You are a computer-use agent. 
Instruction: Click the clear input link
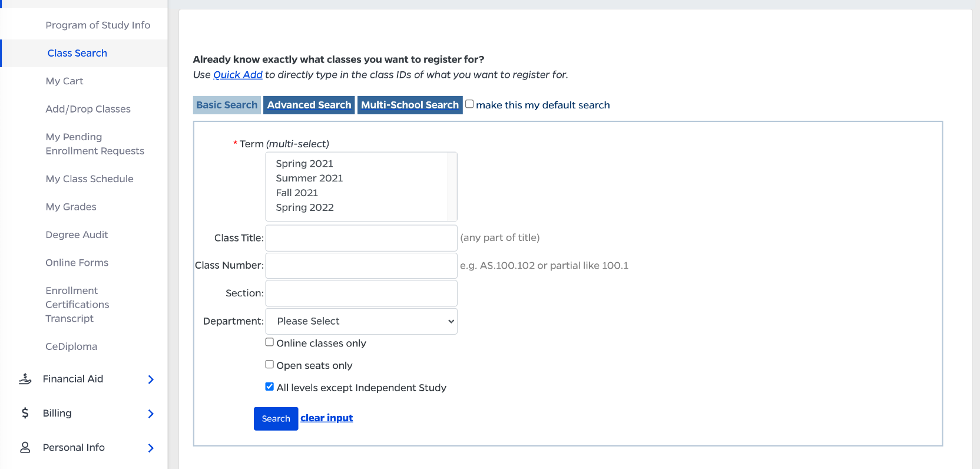click(x=327, y=418)
